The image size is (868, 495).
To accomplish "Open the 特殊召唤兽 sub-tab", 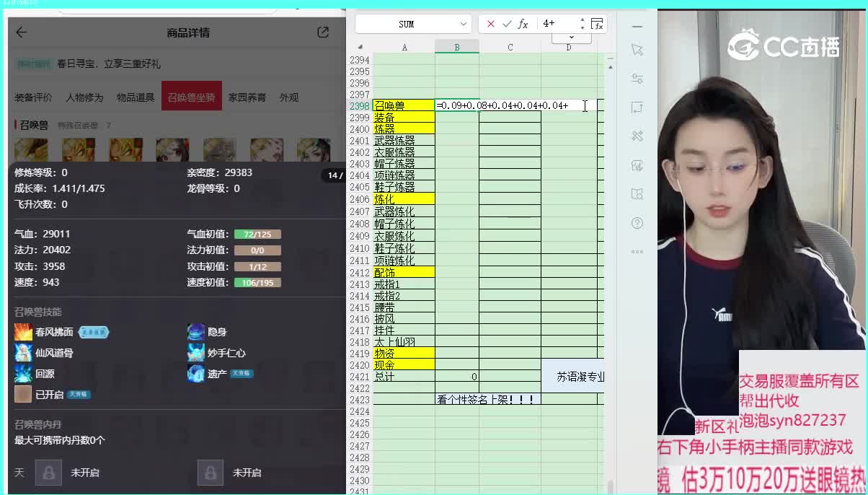I will pyautogui.click(x=78, y=126).
